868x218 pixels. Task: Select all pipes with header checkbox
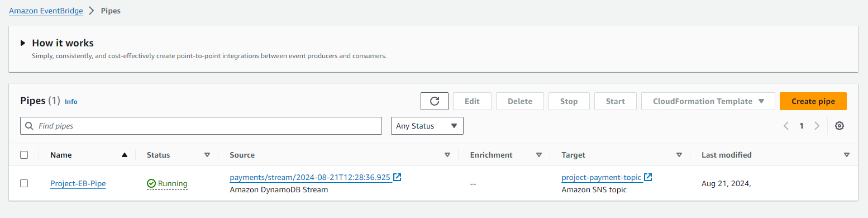click(x=24, y=155)
